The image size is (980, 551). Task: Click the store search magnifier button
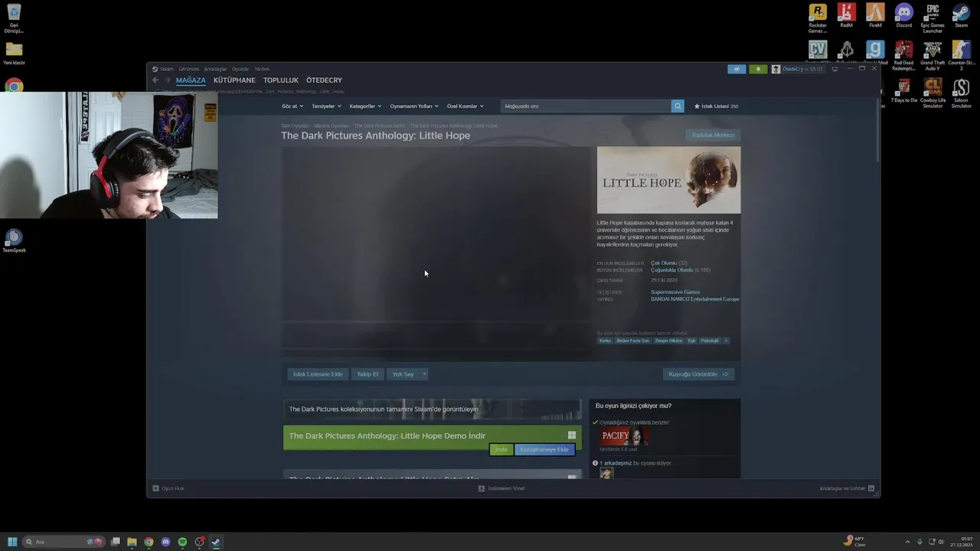tap(678, 106)
